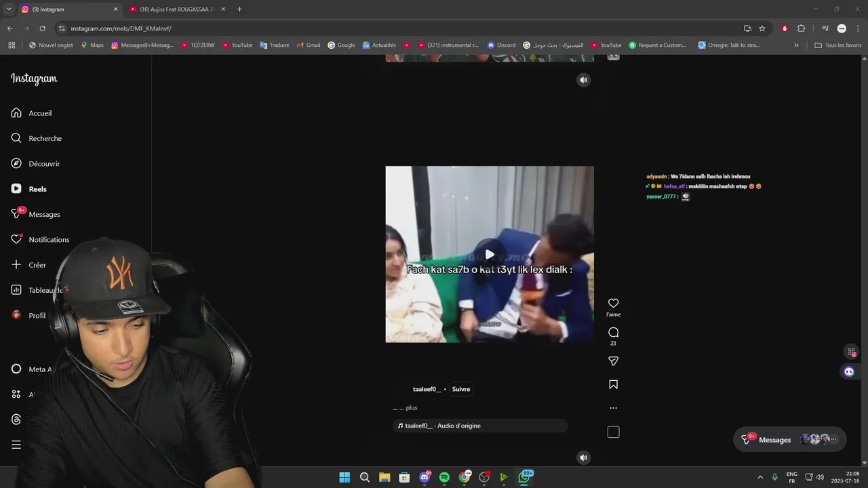Share the reel via paper plane icon
Screen dimensions: 868x488
(613, 361)
